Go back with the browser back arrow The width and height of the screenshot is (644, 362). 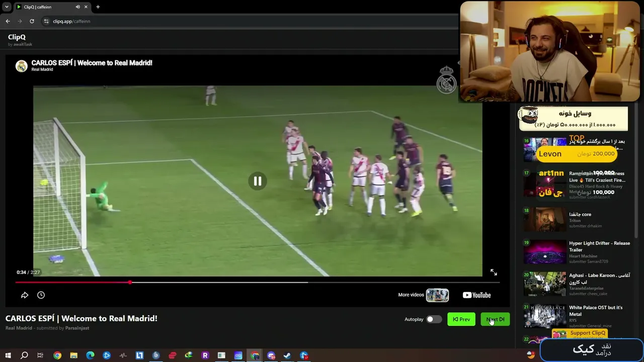point(8,21)
